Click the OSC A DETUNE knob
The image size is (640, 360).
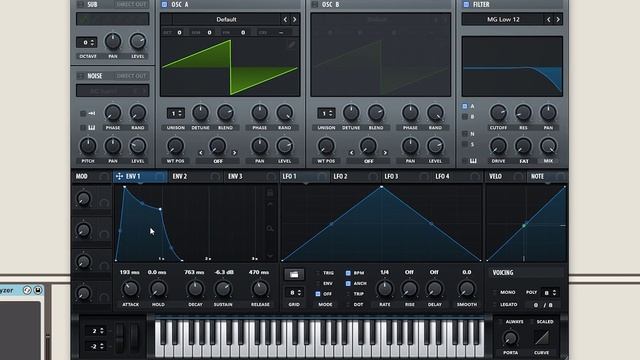click(200, 113)
